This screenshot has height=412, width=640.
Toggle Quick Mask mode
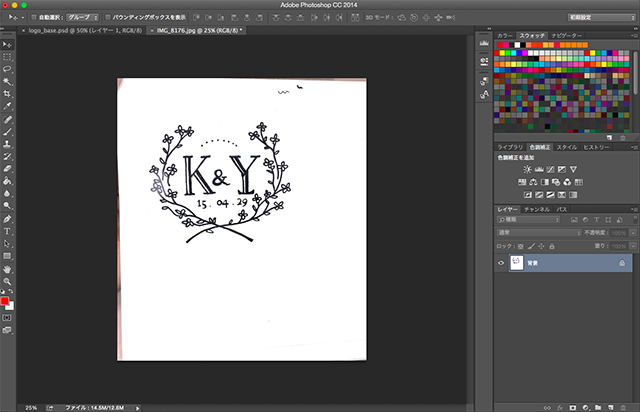7,317
